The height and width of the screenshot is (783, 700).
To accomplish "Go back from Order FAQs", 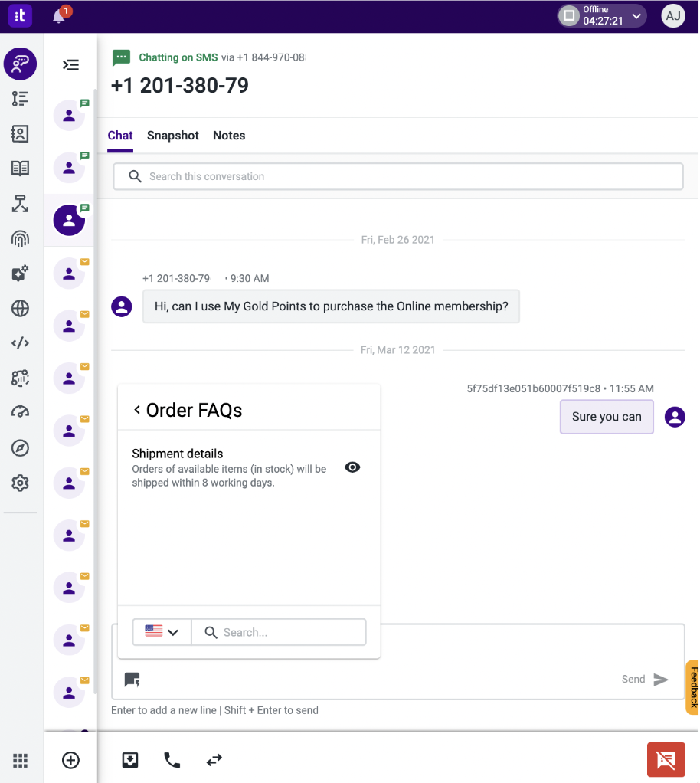I will (x=137, y=409).
